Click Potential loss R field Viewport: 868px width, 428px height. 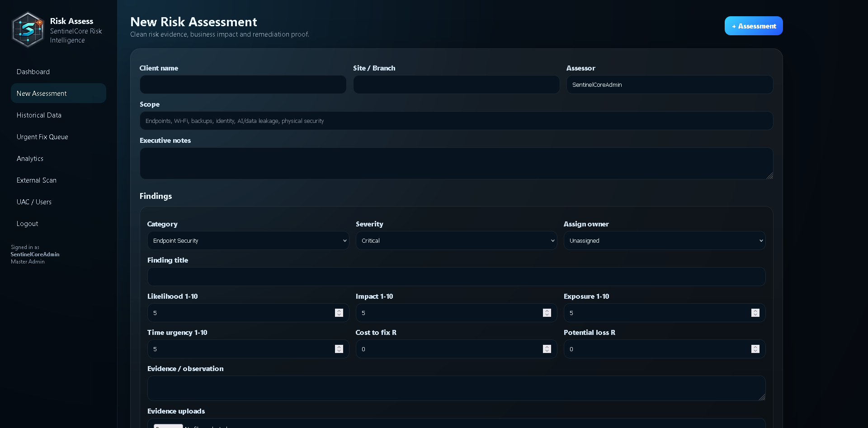coord(665,349)
